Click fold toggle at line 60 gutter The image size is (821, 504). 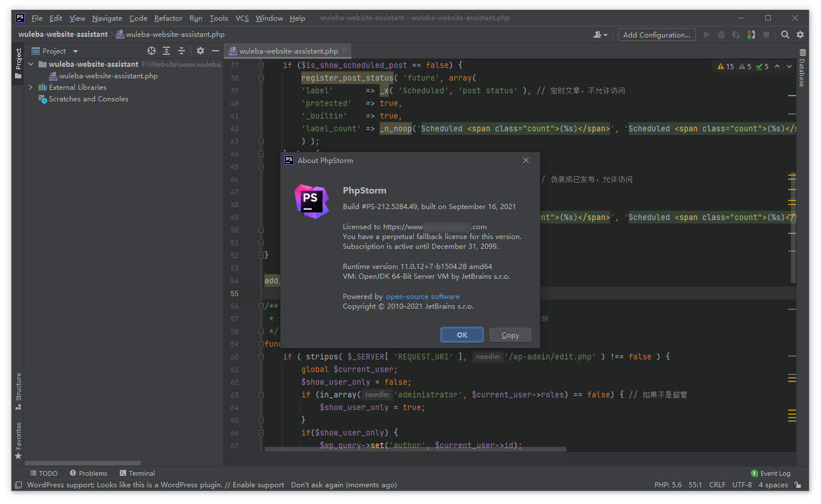(x=261, y=357)
